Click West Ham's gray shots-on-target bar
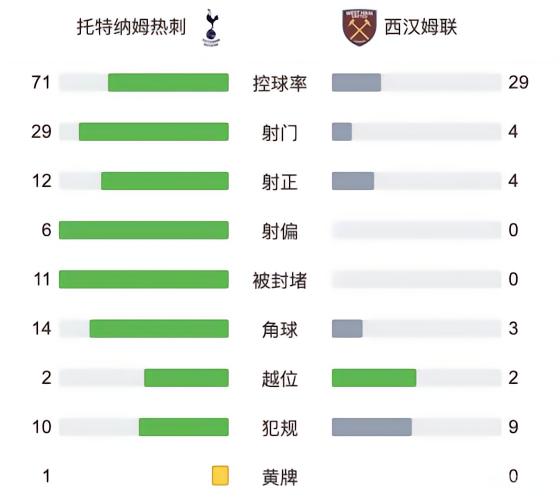 [x=353, y=181]
